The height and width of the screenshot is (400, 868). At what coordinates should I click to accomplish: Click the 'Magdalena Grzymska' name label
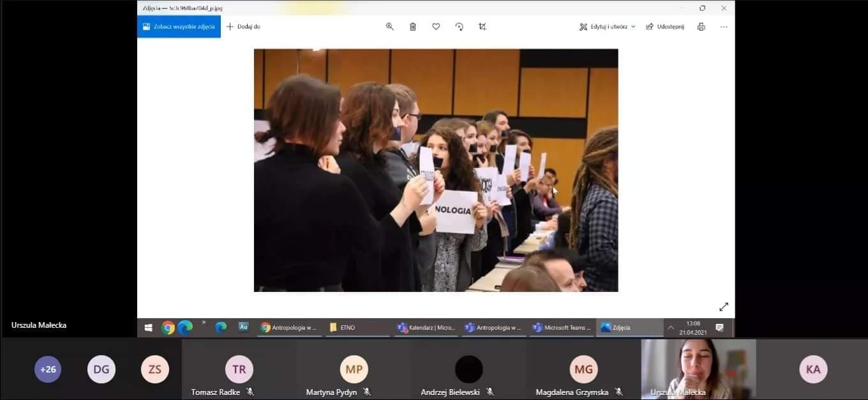(572, 392)
